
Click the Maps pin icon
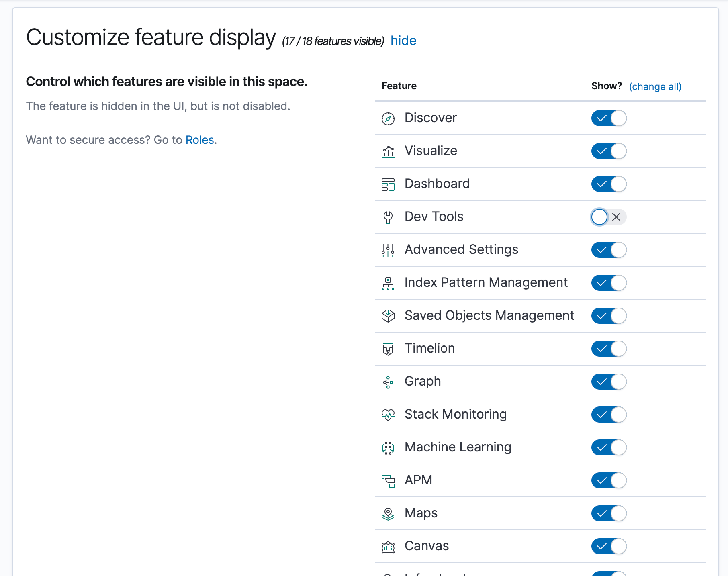pos(388,514)
